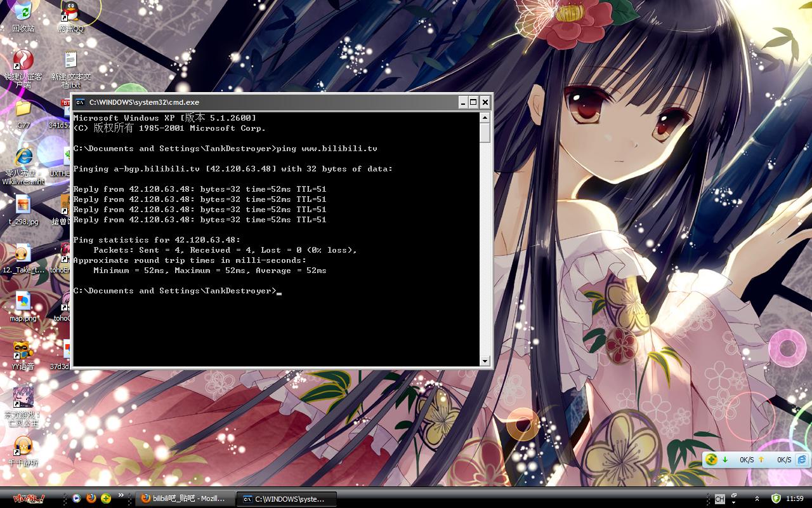Click the cmd.exe title bar system icon
Viewport: 812px width, 508px height.
pyautogui.click(x=81, y=102)
